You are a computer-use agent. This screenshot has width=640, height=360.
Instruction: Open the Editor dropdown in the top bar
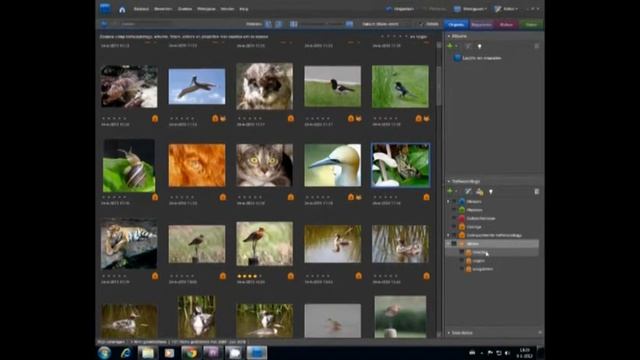[x=506, y=9]
